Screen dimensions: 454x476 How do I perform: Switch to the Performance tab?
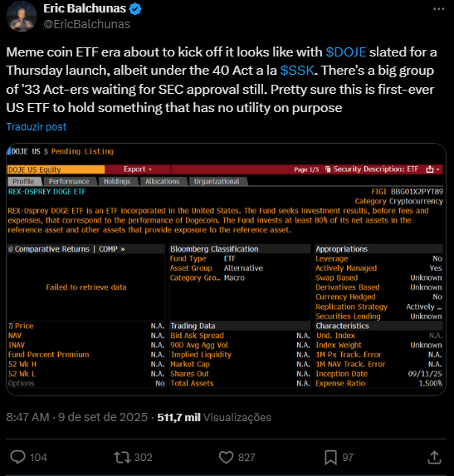point(69,181)
